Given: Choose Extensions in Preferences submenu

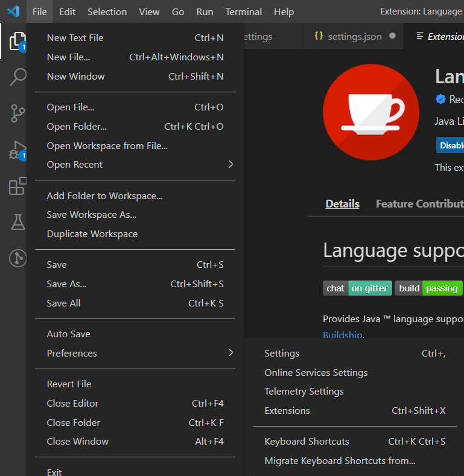Looking at the screenshot, I should 355,410.
